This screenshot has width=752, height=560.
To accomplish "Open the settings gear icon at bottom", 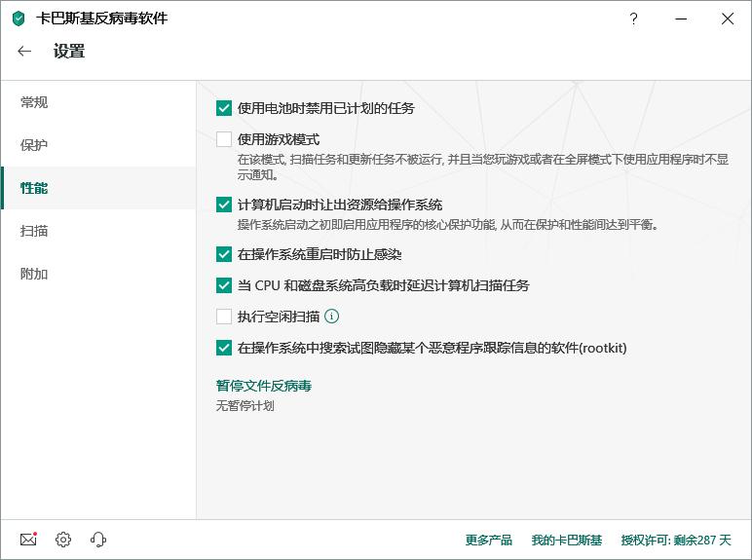I will coord(63,540).
